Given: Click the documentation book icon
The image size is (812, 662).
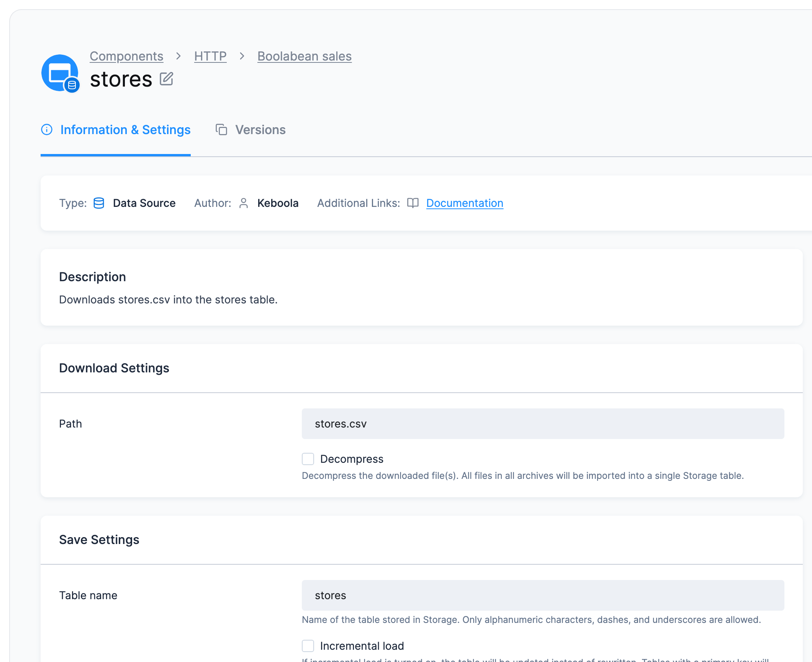Looking at the screenshot, I should [x=413, y=203].
